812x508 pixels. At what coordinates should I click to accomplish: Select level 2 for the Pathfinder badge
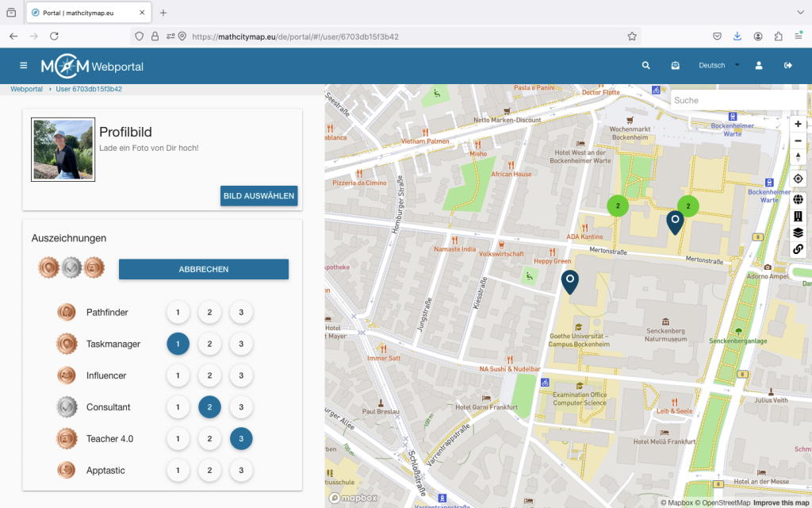point(209,312)
